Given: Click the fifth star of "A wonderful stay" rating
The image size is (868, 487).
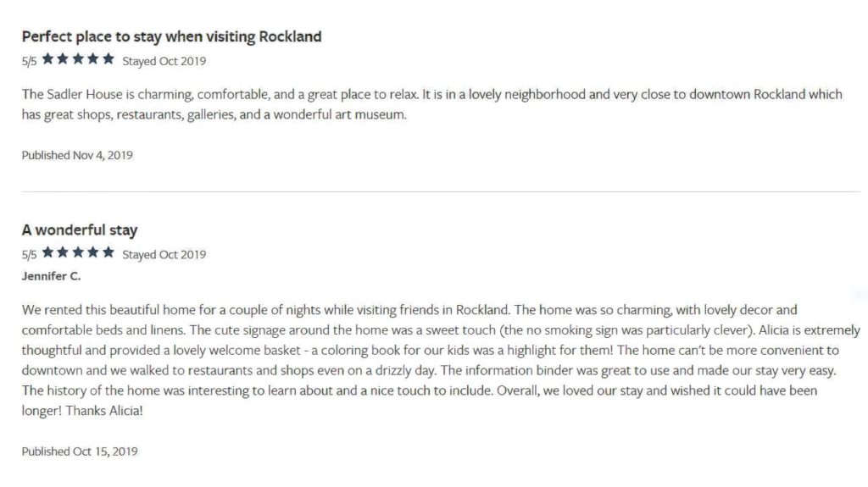Looking at the screenshot, I should 108,252.
